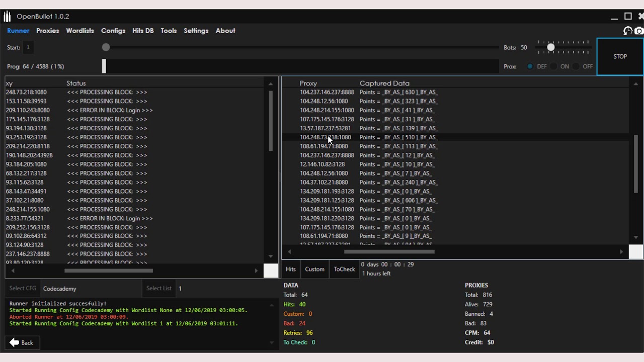Screen dimensions: 644x362
Task: Enable proxies by selecting ON
Action: coord(553,66)
